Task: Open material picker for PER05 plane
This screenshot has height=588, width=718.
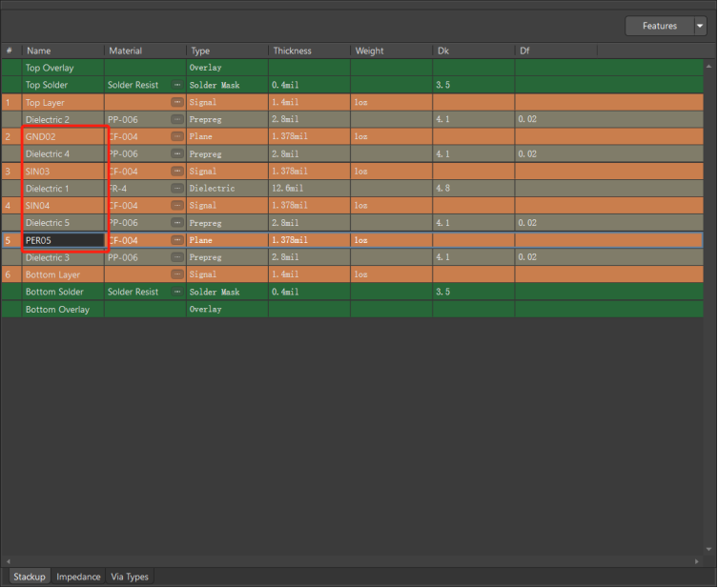Action: [177, 240]
